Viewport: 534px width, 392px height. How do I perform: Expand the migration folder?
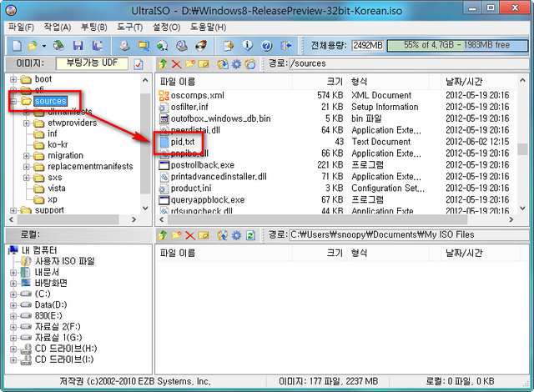click(26, 156)
